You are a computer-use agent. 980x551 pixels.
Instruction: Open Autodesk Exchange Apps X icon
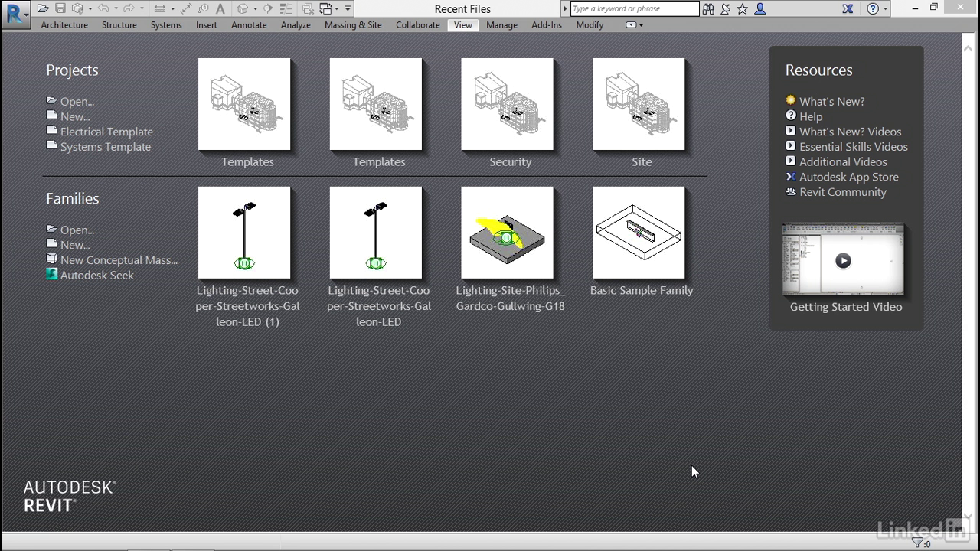(x=848, y=9)
